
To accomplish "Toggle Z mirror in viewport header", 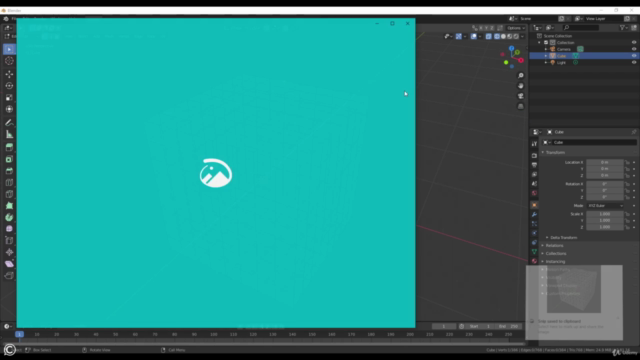I will pos(492,28).
